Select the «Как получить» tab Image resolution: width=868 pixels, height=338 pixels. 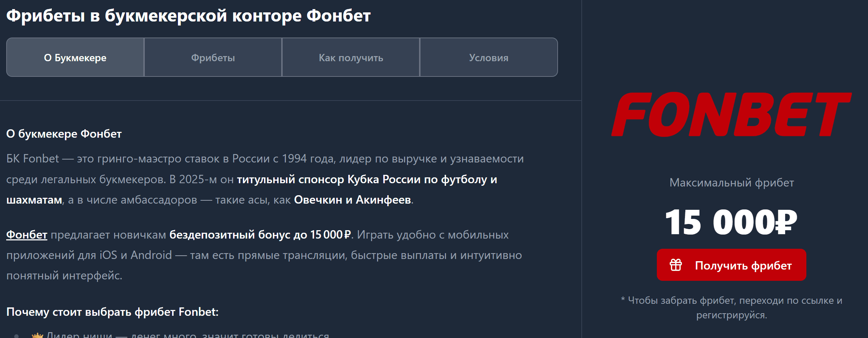(351, 58)
